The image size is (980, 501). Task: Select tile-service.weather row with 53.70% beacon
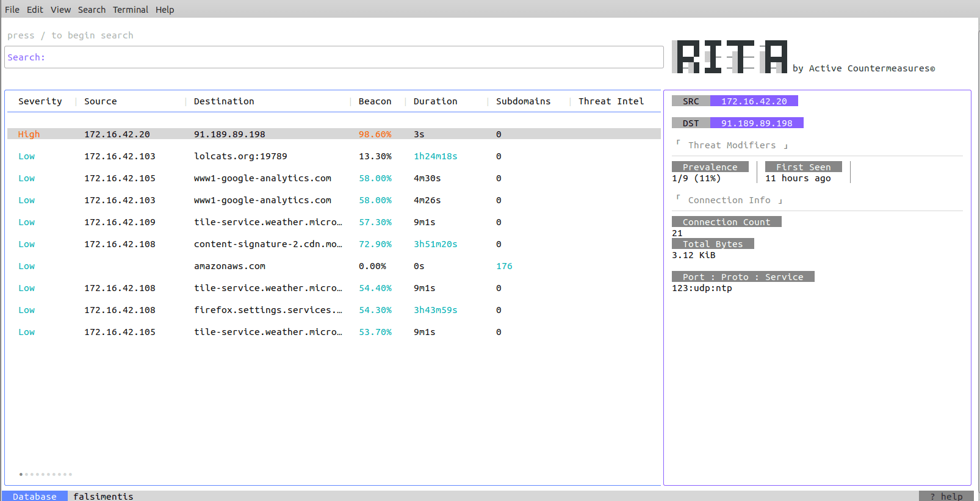pyautogui.click(x=334, y=332)
